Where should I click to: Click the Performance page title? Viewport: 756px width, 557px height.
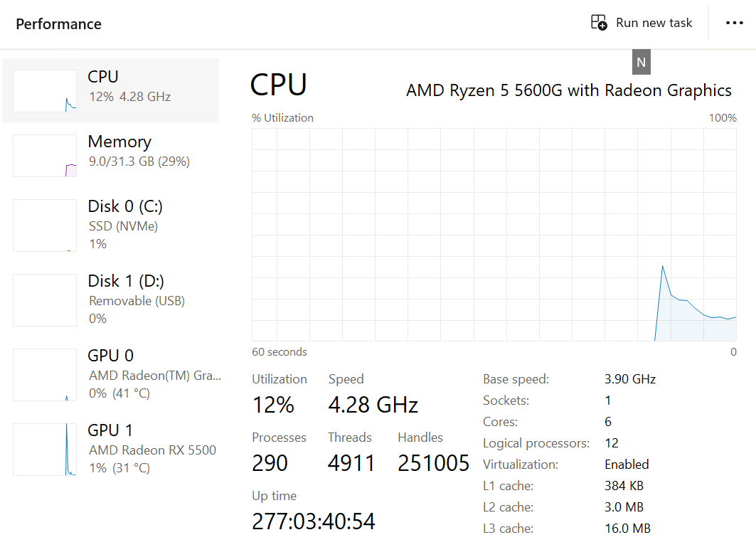[x=58, y=24]
